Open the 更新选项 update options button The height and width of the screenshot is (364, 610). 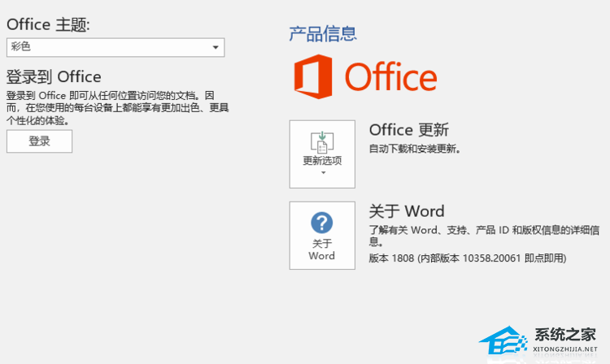322,154
